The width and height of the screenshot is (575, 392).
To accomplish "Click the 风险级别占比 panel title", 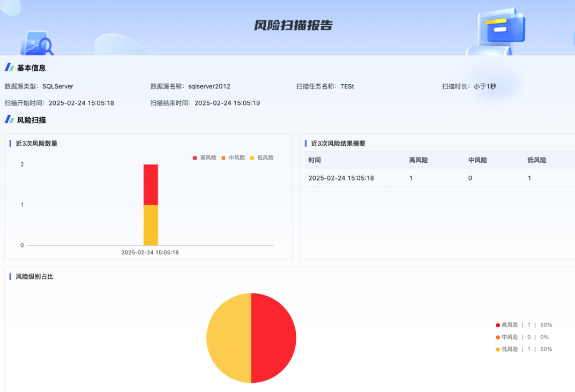I will pyautogui.click(x=34, y=277).
